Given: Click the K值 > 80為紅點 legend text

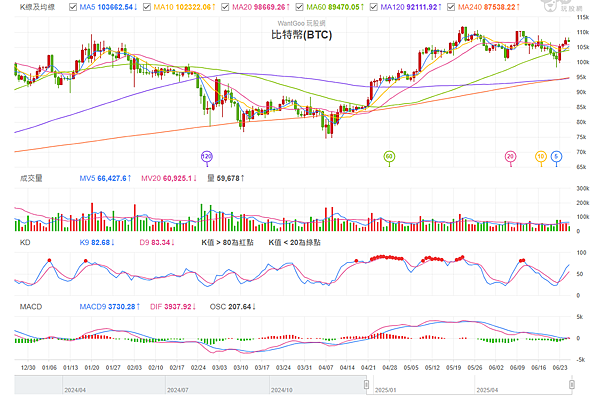Looking at the screenshot, I should pyautogui.click(x=227, y=242).
